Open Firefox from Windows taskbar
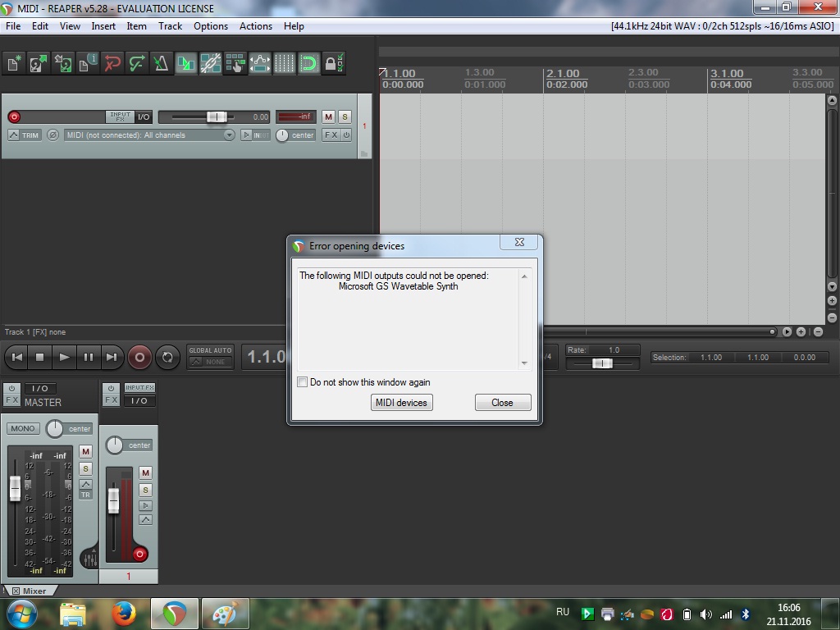This screenshot has height=630, width=840. click(x=124, y=614)
